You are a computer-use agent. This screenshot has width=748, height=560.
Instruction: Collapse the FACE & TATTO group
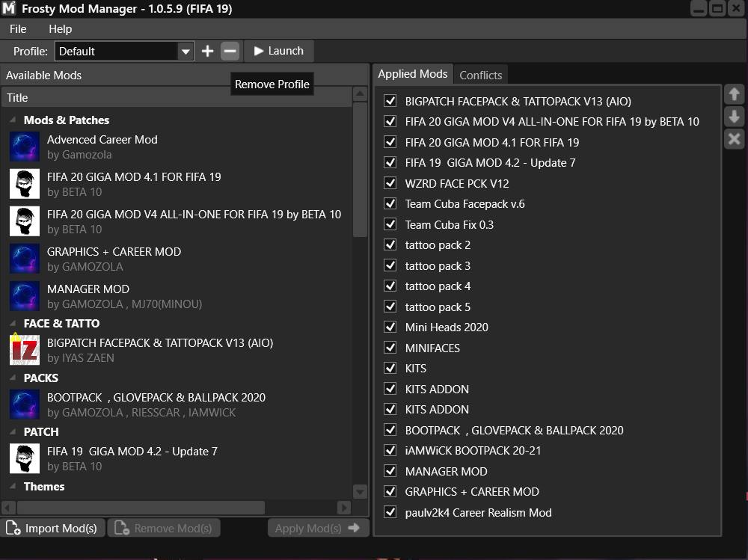[13, 324]
